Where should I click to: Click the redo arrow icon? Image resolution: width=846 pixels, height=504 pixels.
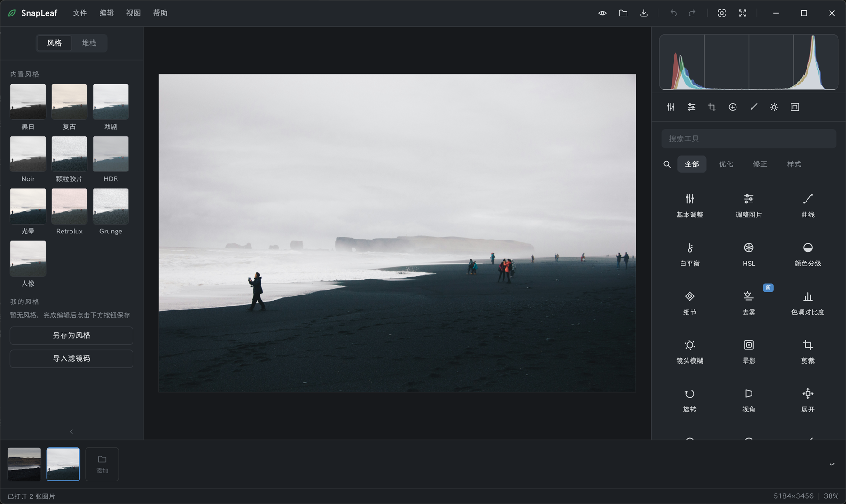[692, 13]
